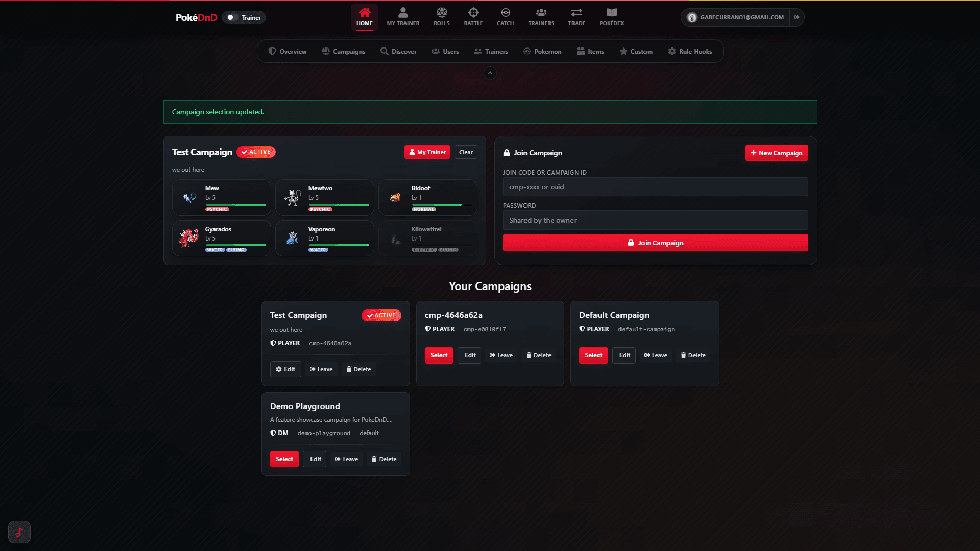Clear the active campaign selection
This screenshot has width=980, height=551.
tap(466, 152)
